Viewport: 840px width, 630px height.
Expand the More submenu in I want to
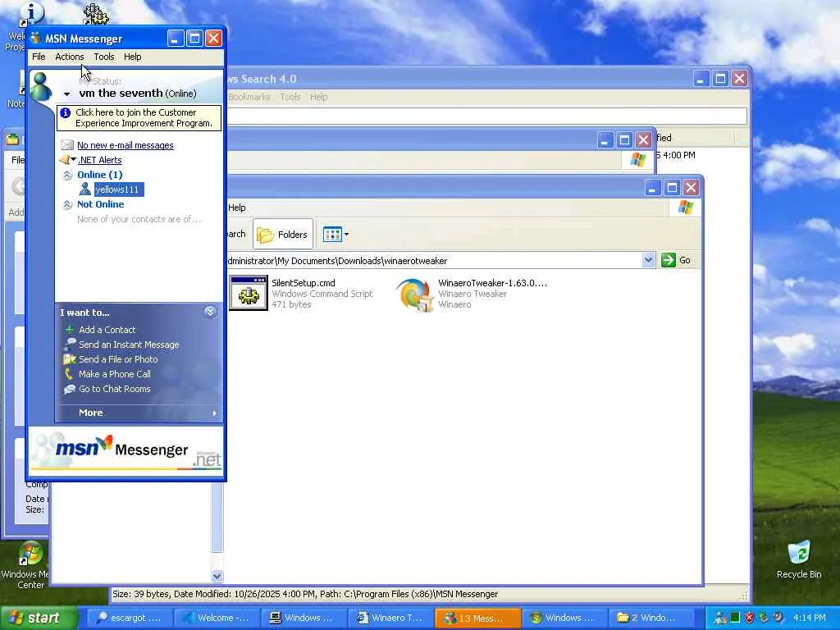(139, 413)
